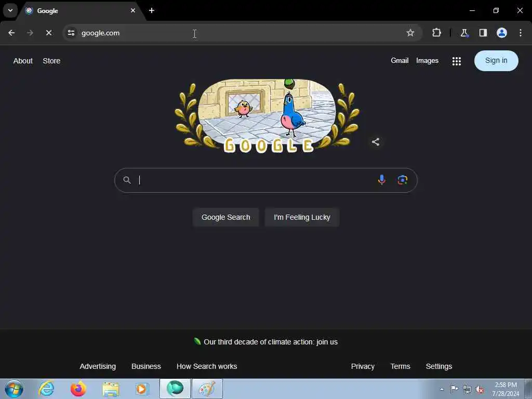
Task: Bookmark this page with the star
Action: click(410, 33)
